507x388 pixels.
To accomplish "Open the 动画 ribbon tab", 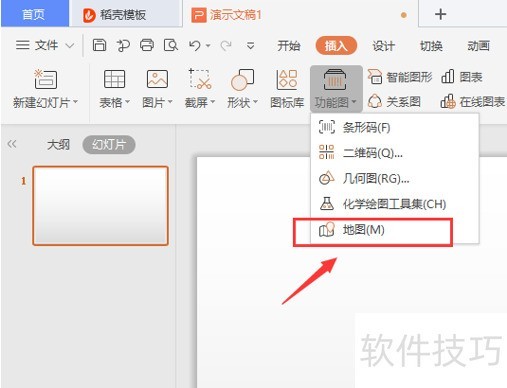I will (478, 46).
